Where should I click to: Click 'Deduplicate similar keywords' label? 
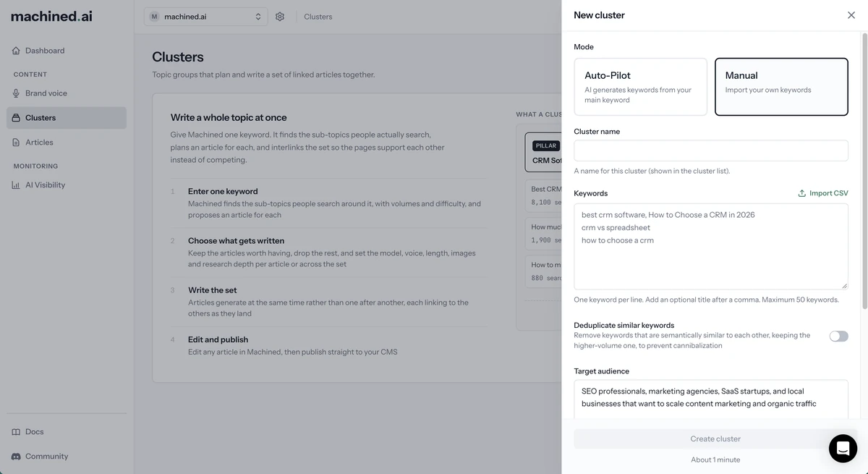coord(624,326)
